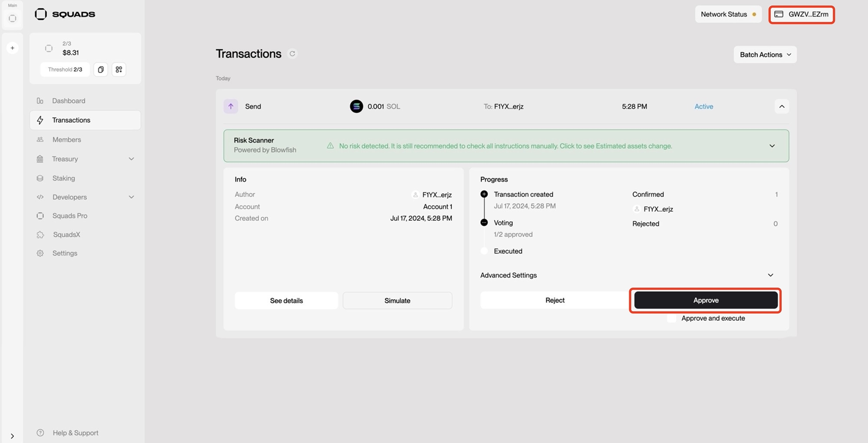Go to the Dashboard page
The height and width of the screenshot is (443, 868).
point(69,101)
